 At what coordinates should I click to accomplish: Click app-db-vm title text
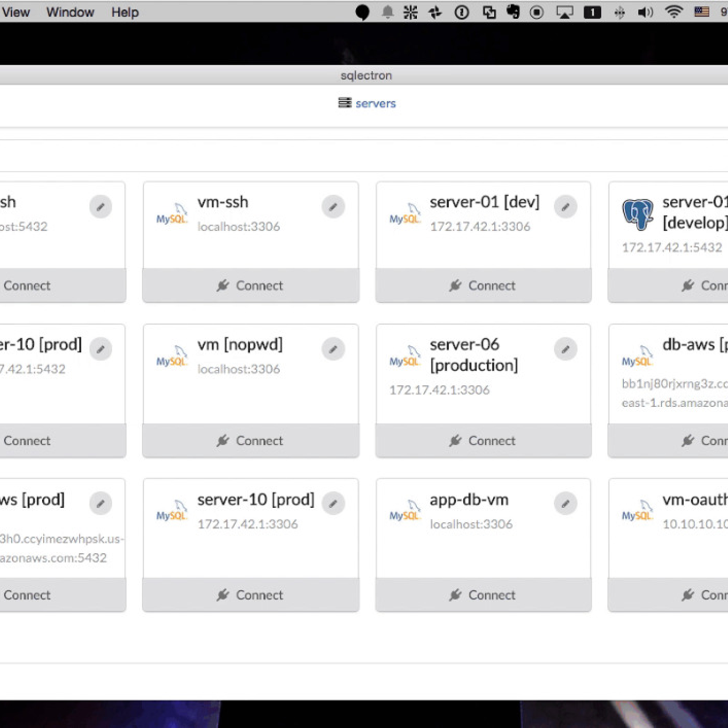tap(469, 500)
